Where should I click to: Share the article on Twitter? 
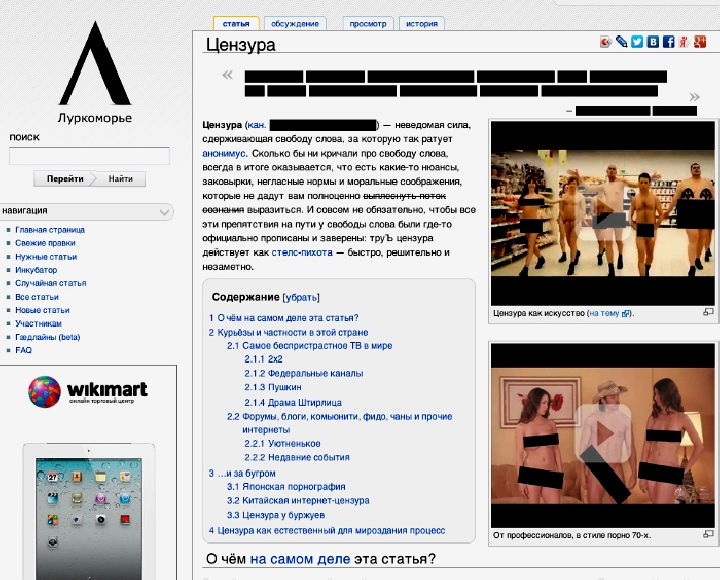(637, 42)
